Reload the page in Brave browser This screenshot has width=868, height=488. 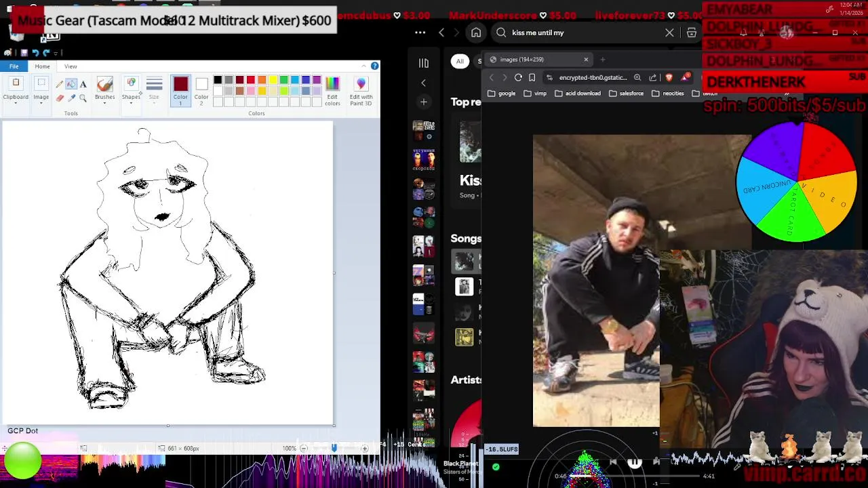coord(518,77)
